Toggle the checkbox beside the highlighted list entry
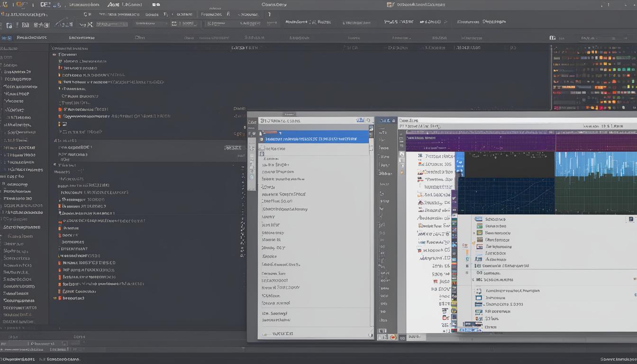 click(x=261, y=138)
